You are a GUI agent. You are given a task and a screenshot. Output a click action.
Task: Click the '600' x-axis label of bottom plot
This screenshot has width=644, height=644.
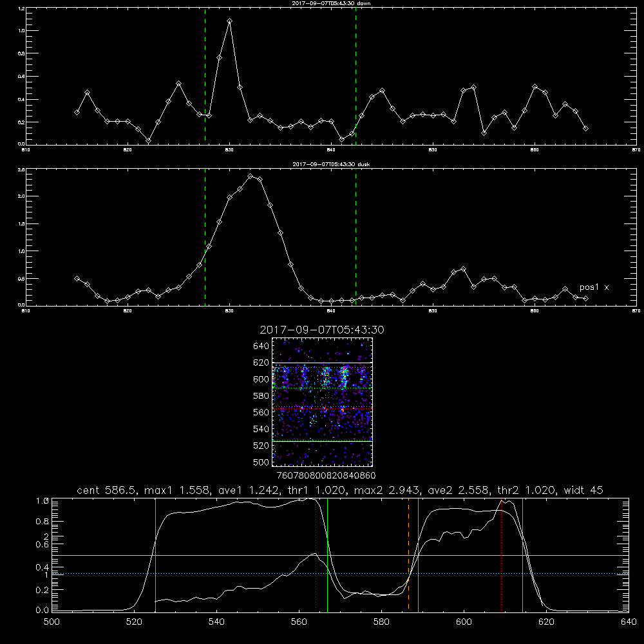(464, 621)
